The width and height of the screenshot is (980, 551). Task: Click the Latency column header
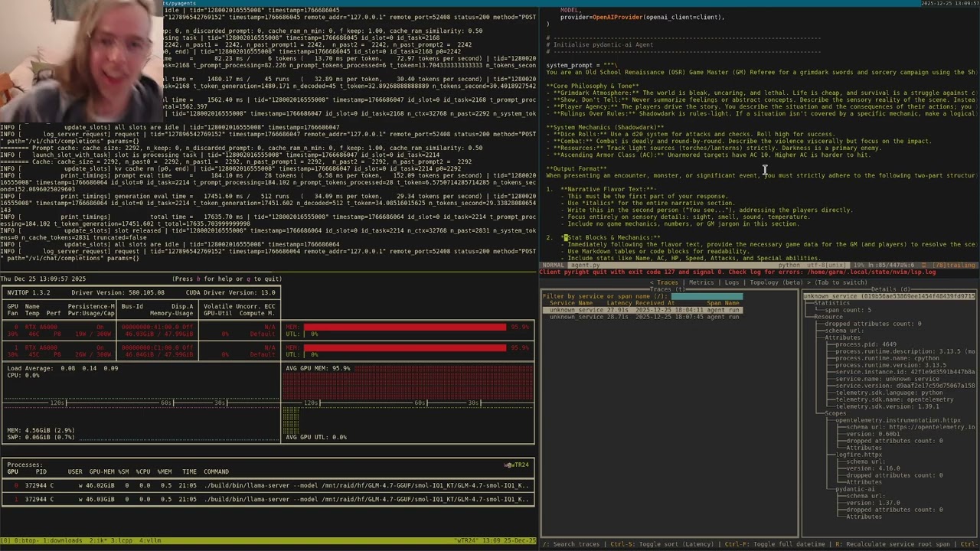[x=619, y=303]
